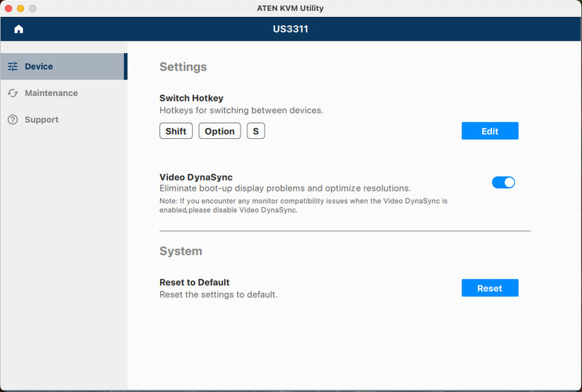Open the Maintenance section
This screenshot has width=582, height=392.
63,93
